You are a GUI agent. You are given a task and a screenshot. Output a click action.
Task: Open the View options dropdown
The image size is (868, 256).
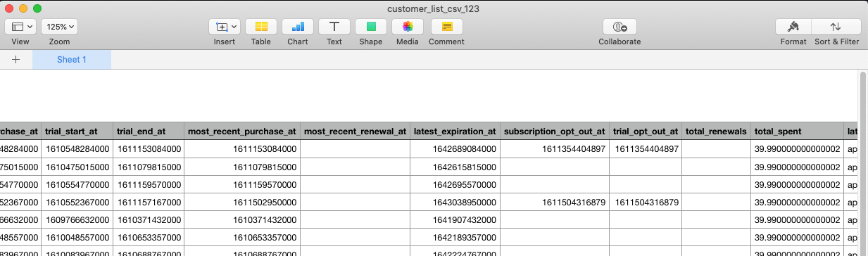(x=20, y=27)
